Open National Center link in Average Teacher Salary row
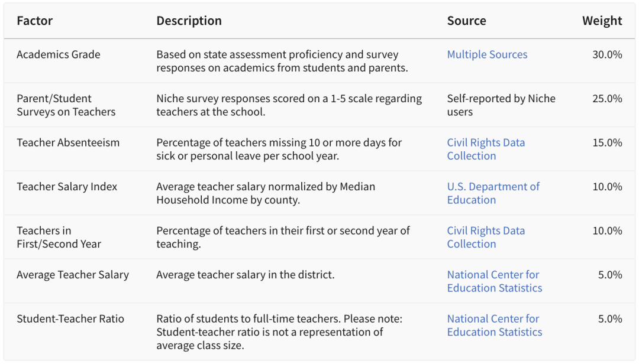Image resolution: width=639 pixels, height=364 pixels. (x=494, y=281)
